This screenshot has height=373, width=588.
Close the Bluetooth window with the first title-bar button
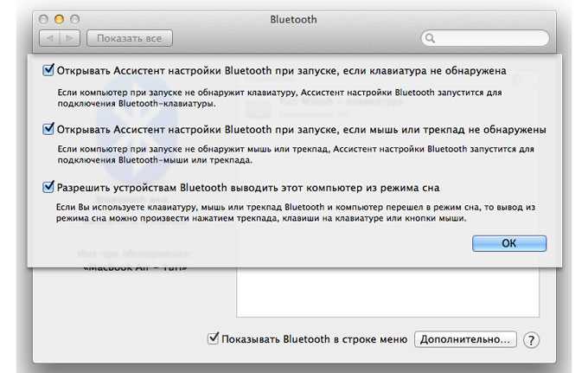(43, 19)
